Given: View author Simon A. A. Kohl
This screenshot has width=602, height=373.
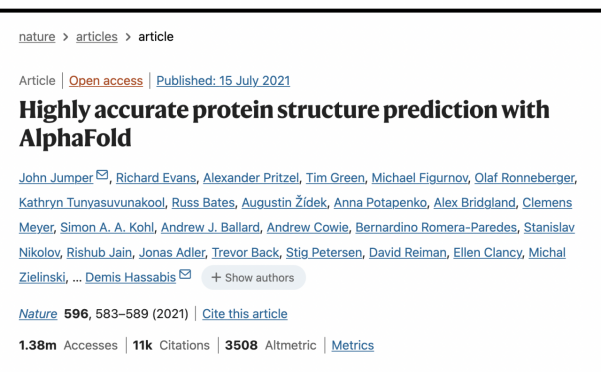Looking at the screenshot, I should pyautogui.click(x=107, y=228).
